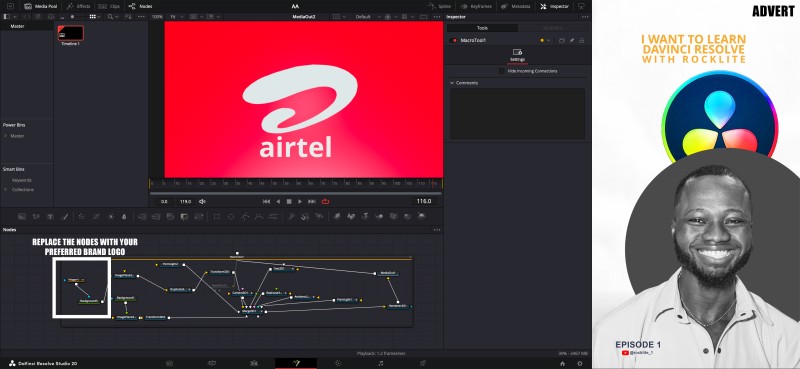Toggle the loop playback button
The width and height of the screenshot is (800, 369).
click(326, 202)
